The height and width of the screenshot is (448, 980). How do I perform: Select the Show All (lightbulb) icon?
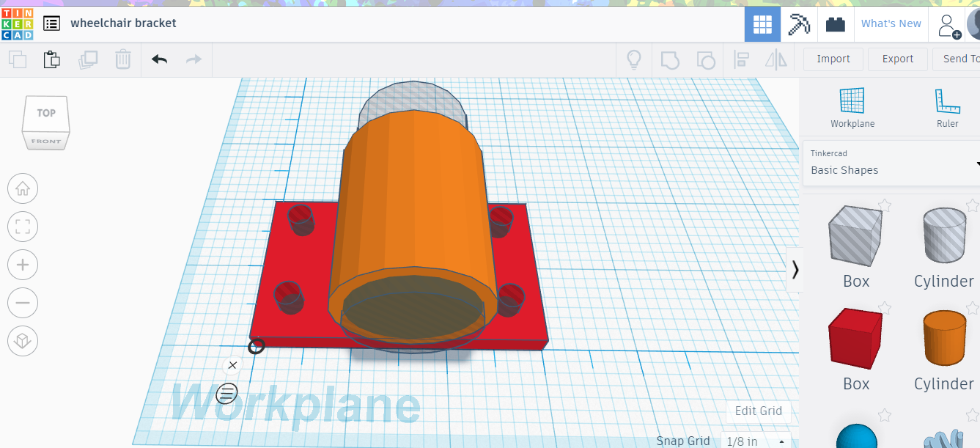tap(633, 59)
